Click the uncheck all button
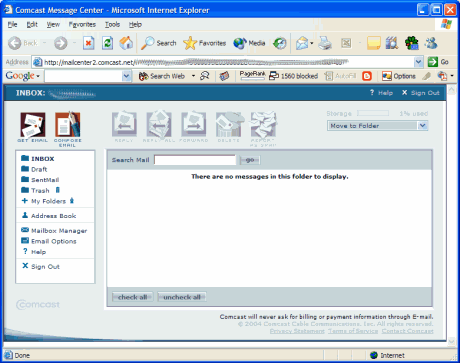The image size is (460, 363). point(182,297)
